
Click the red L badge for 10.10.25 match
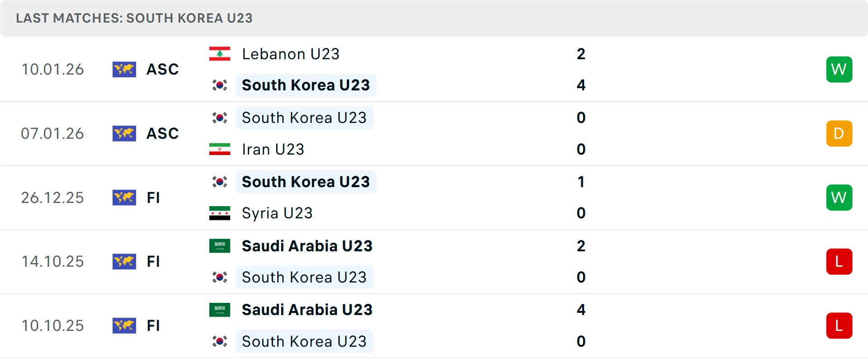(x=839, y=325)
